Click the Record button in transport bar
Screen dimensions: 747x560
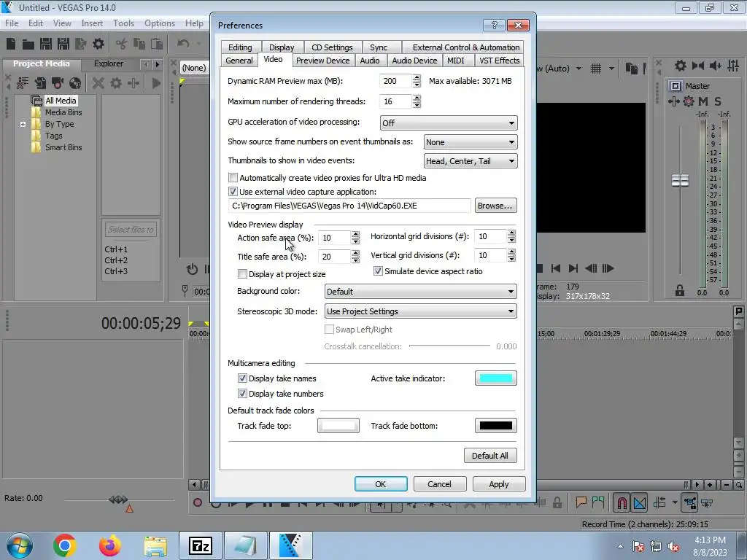197,502
